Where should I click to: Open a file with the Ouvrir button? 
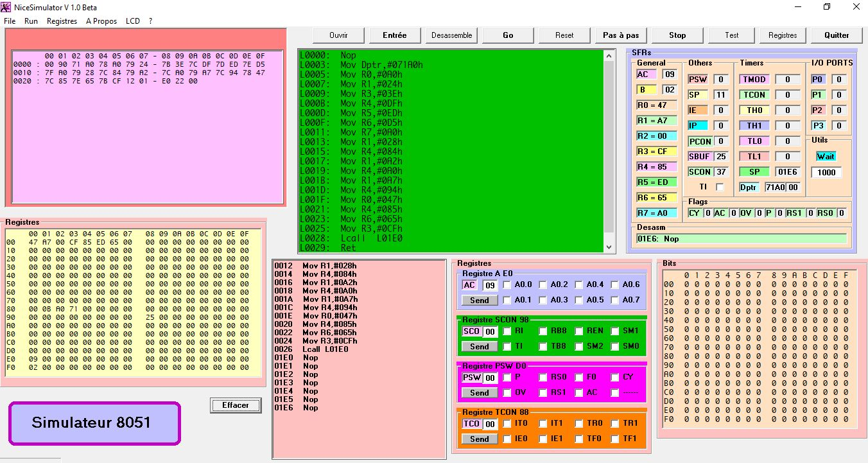(338, 35)
